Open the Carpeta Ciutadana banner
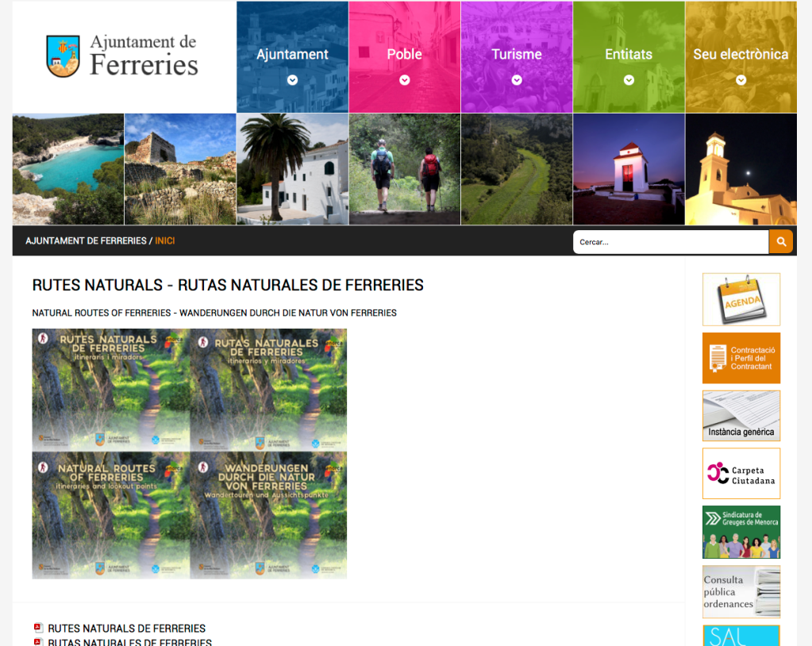Screen dimensions: 812x646 click(741, 474)
